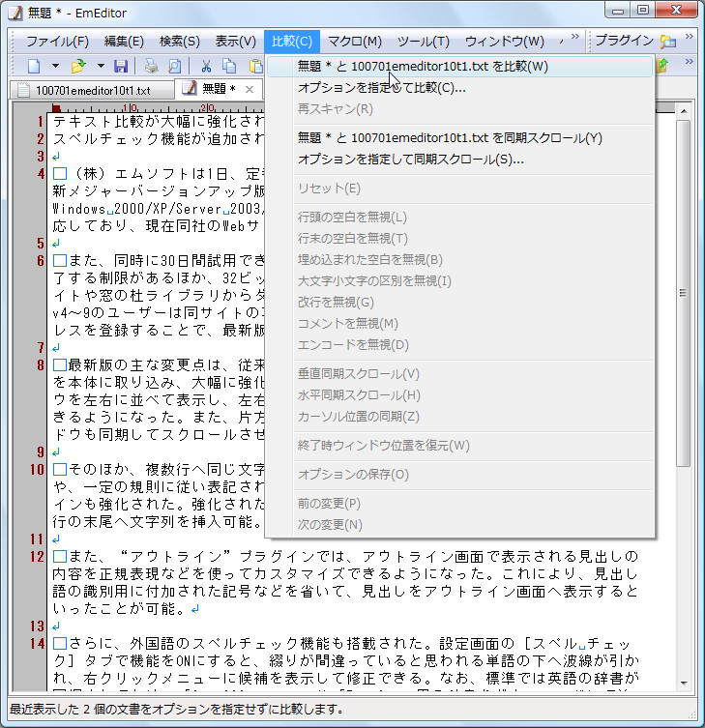Open the ツール(T) menu

pos(423,42)
